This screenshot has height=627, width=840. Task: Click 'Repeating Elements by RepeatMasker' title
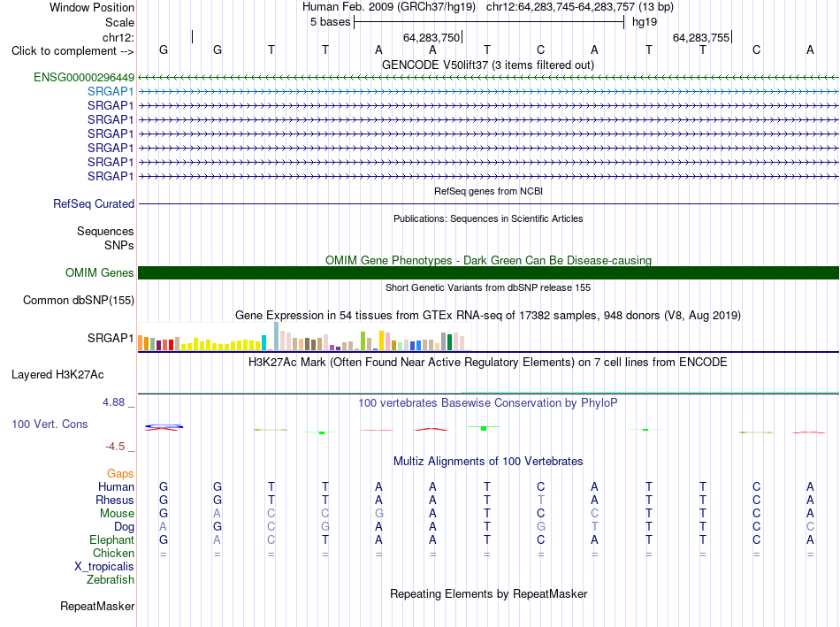pyautogui.click(x=488, y=593)
